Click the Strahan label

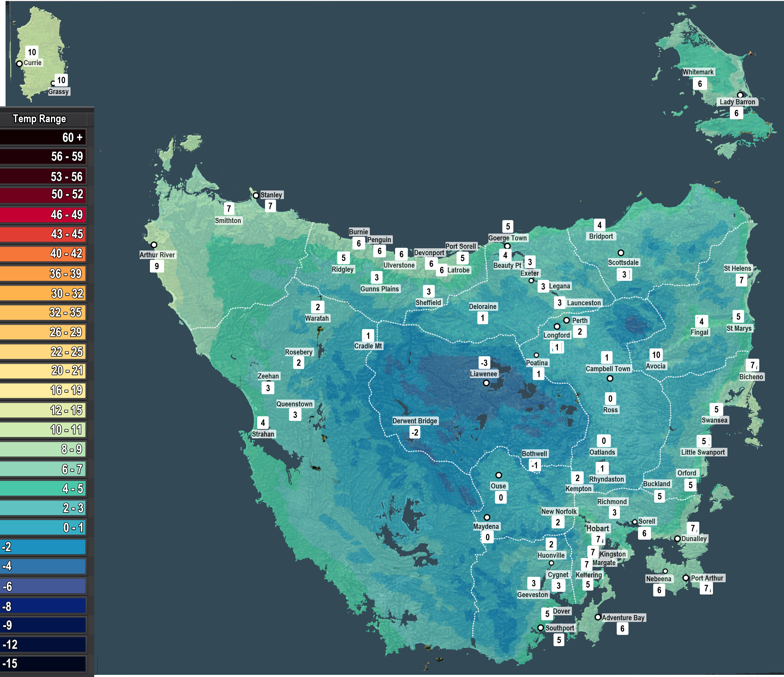pyautogui.click(x=263, y=434)
